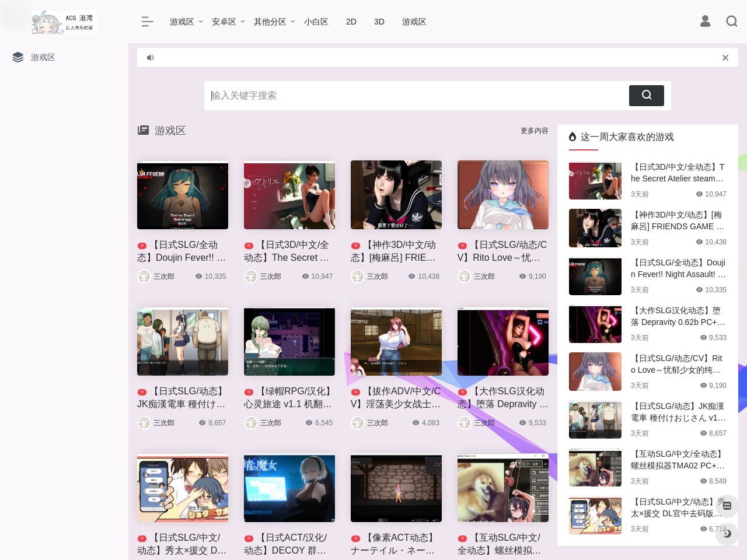Open The Secret Atelier thumbnail in the weekly list
747x560 pixels.
595,181
